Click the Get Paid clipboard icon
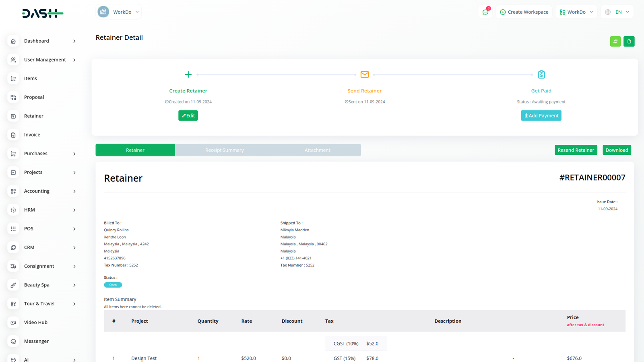 click(541, 74)
